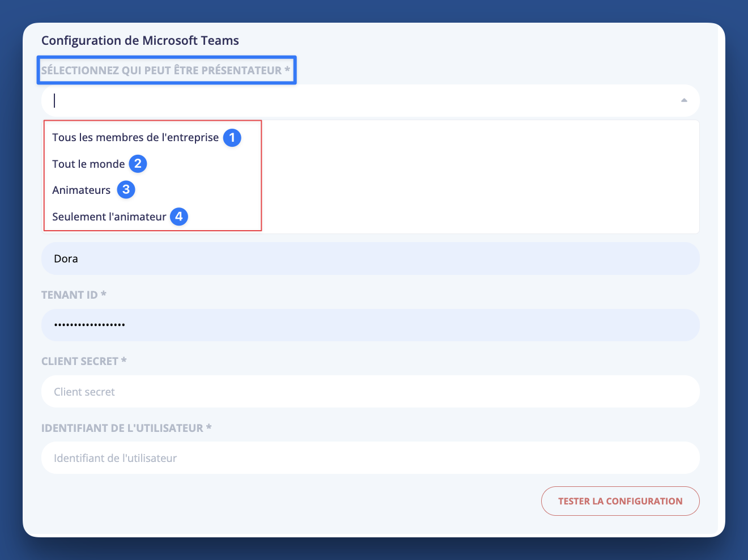Click the "Identifiant de l'utilisateur" input field

coord(370,458)
